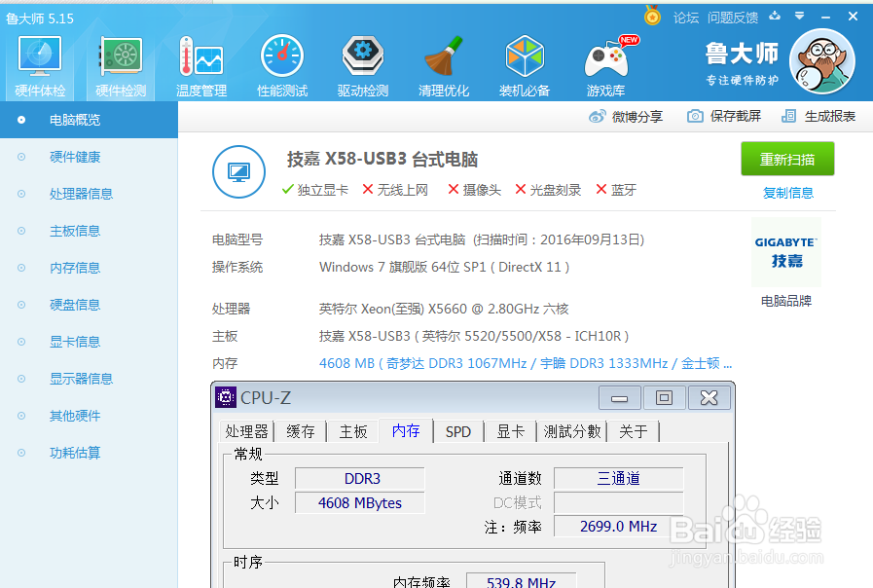Select 电脑概览 in sidebar
Viewport: 873px width, 588px height.
pyautogui.click(x=90, y=120)
